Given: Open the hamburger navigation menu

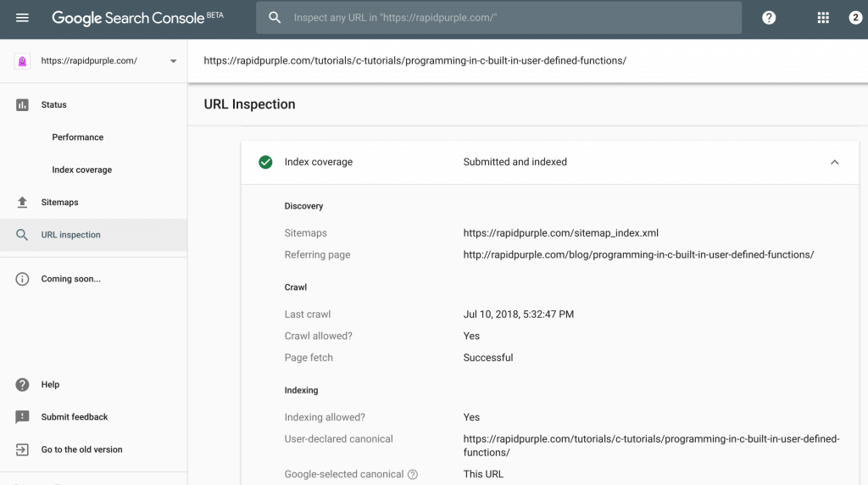Looking at the screenshot, I should pos(22,18).
